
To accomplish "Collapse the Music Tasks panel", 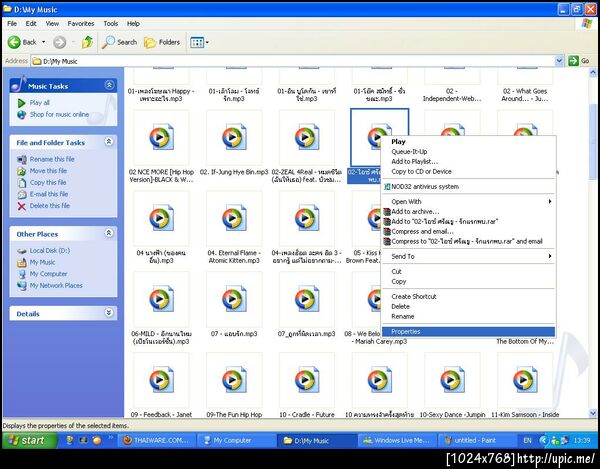I will click(x=109, y=85).
